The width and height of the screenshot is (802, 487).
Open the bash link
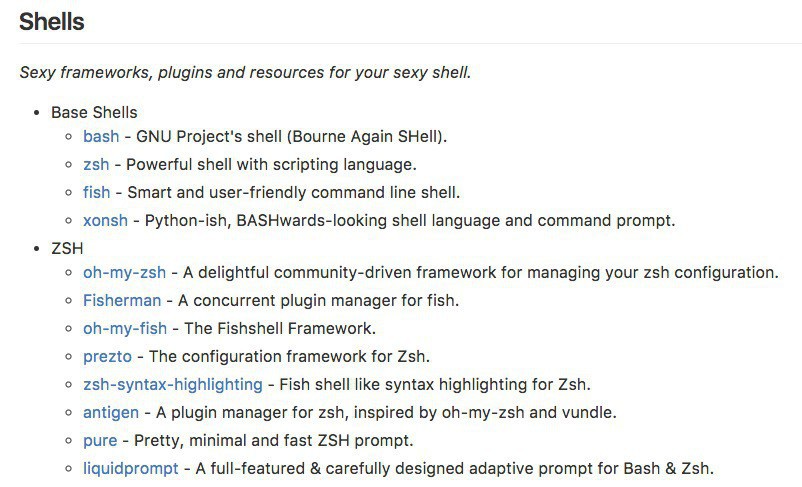pos(101,136)
